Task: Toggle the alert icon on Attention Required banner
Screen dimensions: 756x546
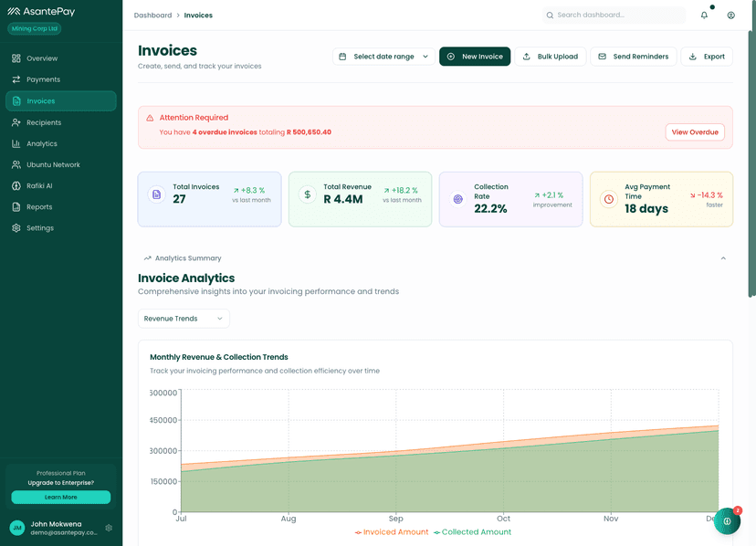Action: (x=152, y=119)
